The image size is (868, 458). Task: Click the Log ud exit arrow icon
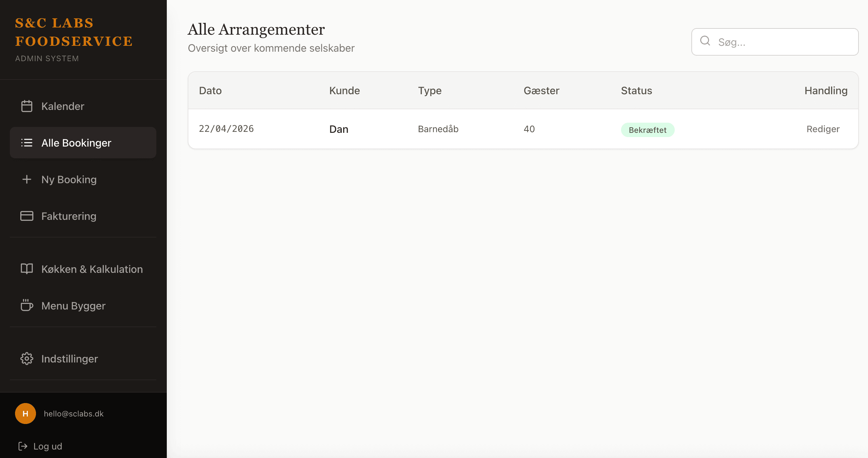[23, 446]
